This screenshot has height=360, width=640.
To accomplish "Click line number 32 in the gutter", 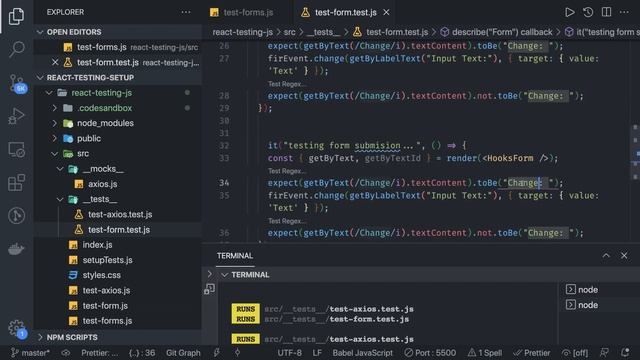I will (224, 146).
